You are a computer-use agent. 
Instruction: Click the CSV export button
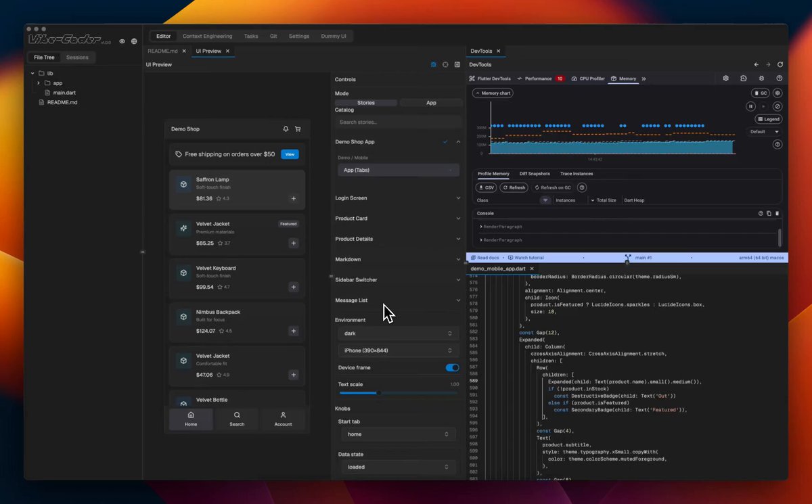coord(487,187)
